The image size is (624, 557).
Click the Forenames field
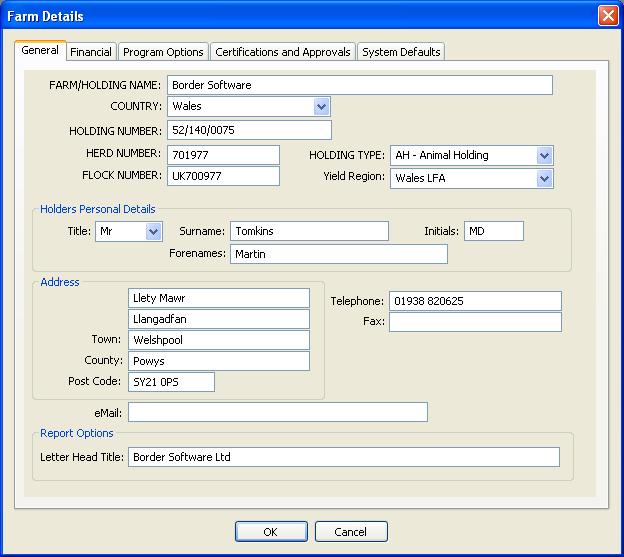(x=339, y=254)
